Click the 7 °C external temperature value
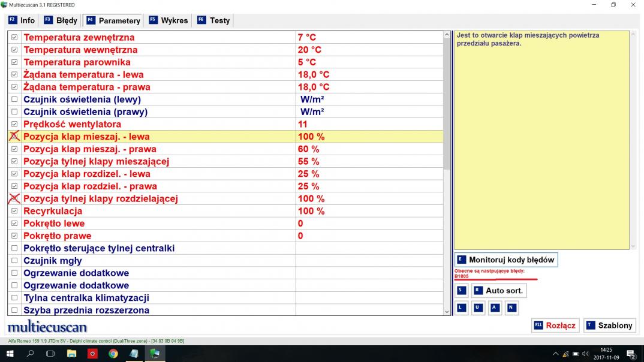Screen dimensions: 644x362 (x=307, y=37)
